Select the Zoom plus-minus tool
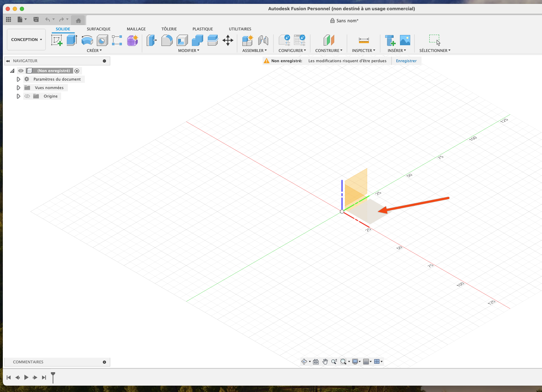 pyautogui.click(x=334, y=362)
